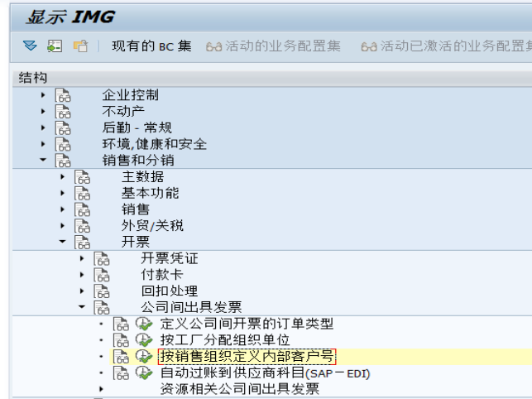532x399 pixels.
Task: Open documentation icon for 企业控制
Action: click(63, 95)
